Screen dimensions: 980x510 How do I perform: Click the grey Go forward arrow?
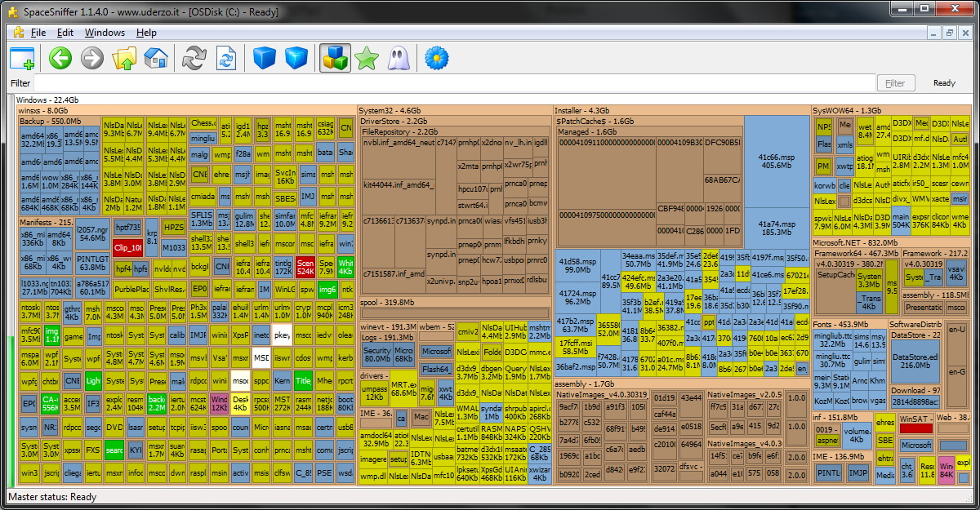pos(92,58)
